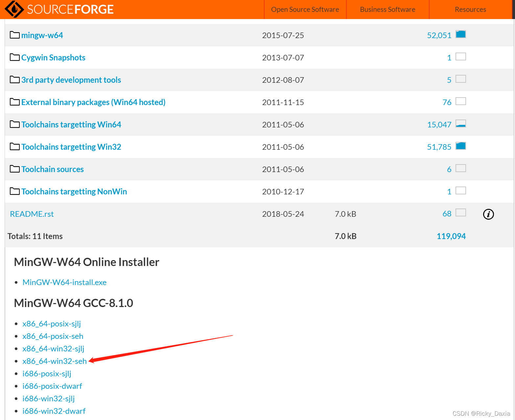Click the Totals: 11 Items text

tap(35, 236)
